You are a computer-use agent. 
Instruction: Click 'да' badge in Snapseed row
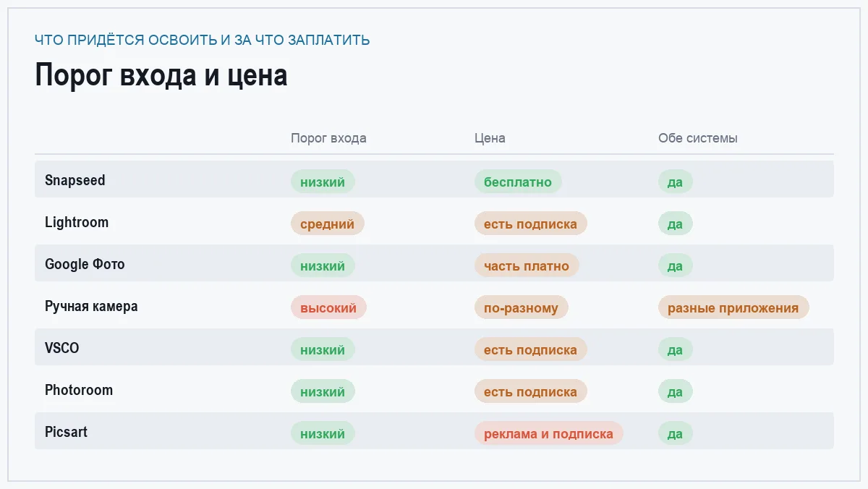pyautogui.click(x=676, y=182)
